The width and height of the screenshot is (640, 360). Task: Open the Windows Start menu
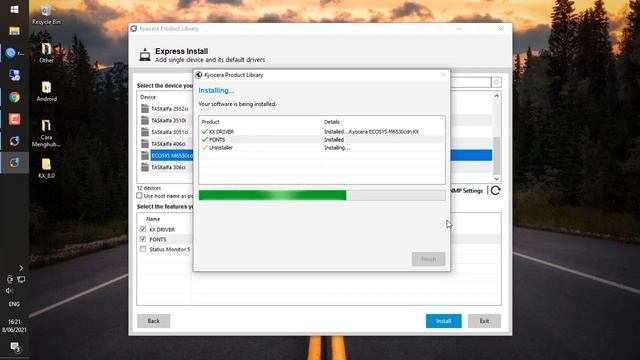click(14, 9)
